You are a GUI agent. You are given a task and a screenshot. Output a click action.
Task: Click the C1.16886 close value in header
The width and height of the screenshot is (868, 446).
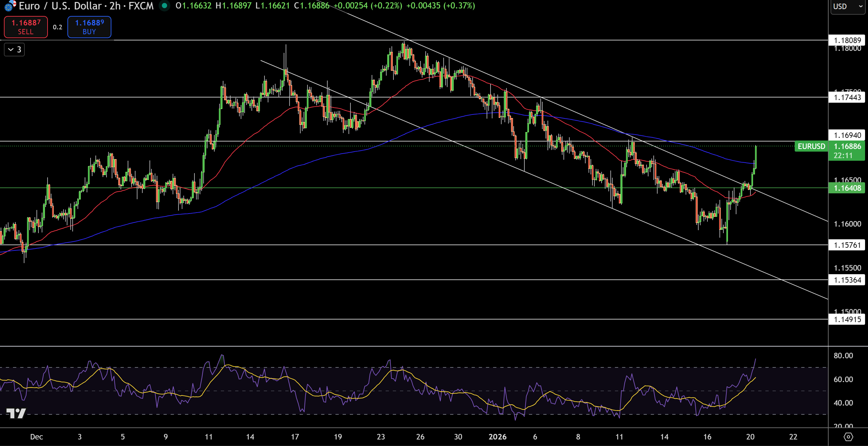coord(312,6)
